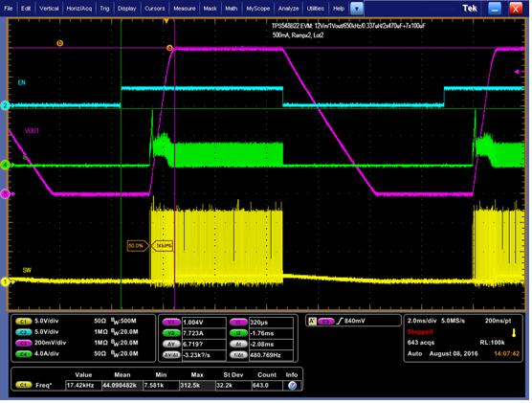The height and width of the screenshot is (403, 532).
Task: Click the orange trigger position marker
Action: [166, 21]
